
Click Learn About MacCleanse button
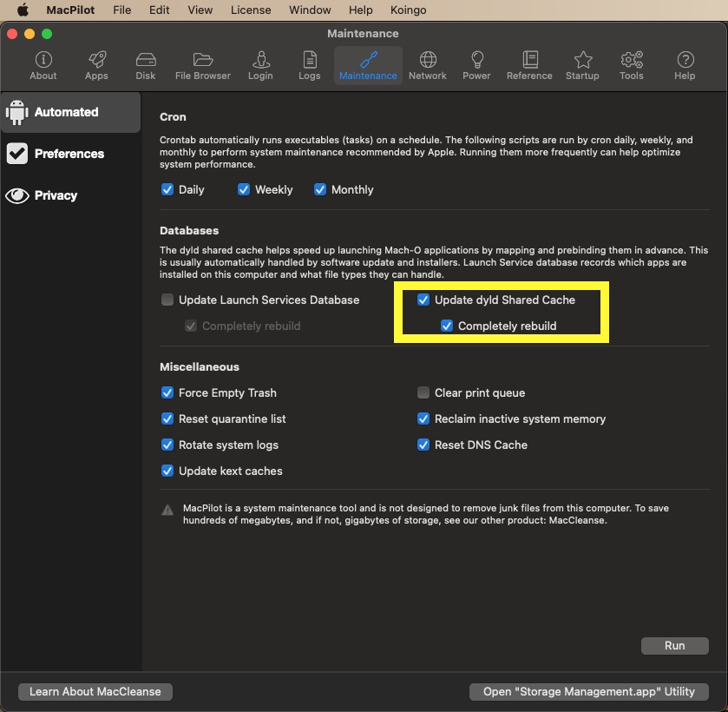[x=95, y=691]
